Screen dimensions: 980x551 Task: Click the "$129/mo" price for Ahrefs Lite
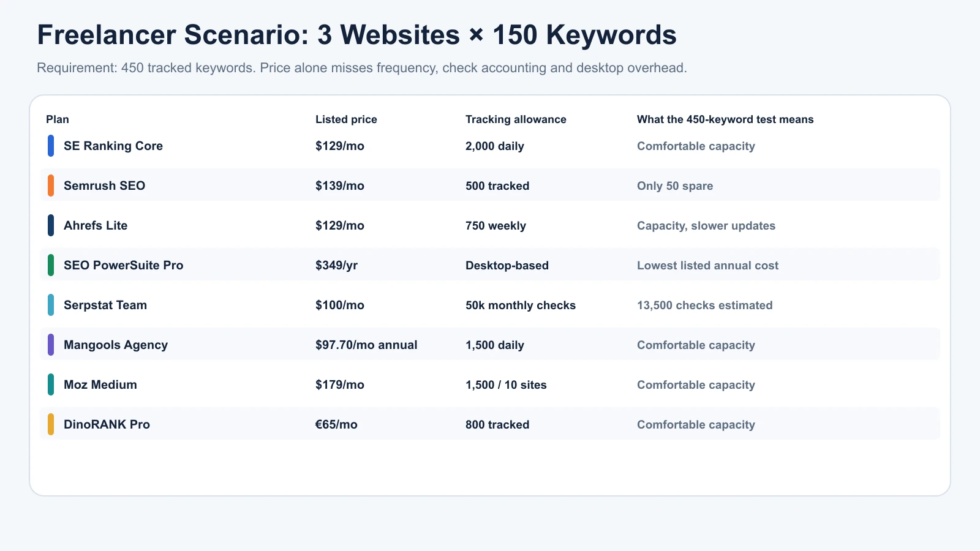[340, 226]
